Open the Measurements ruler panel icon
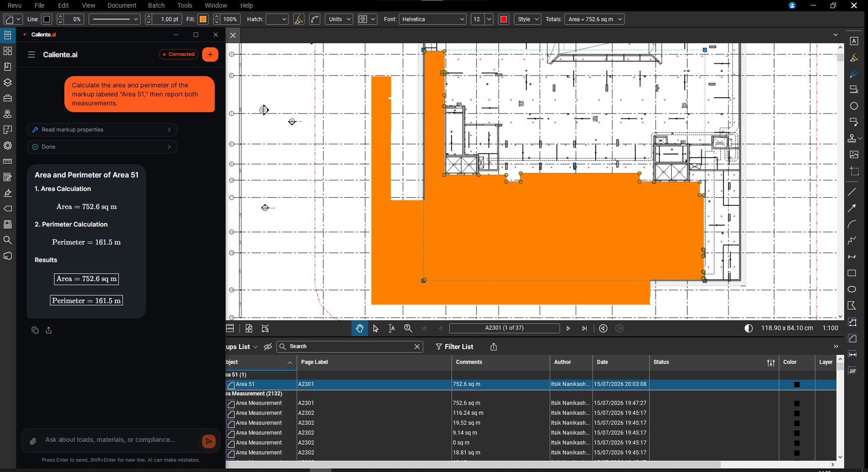 click(x=8, y=161)
